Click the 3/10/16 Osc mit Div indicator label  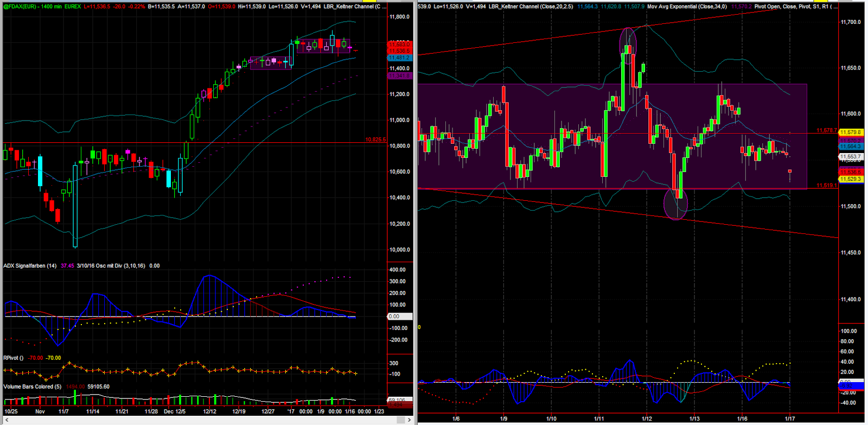[111, 266]
